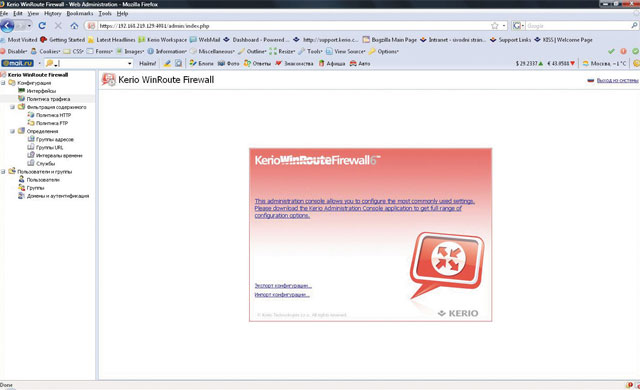Open the View menu

33,13
